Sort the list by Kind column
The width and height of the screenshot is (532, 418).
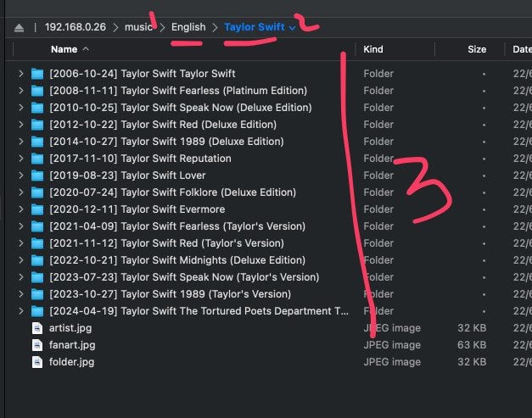coord(373,50)
